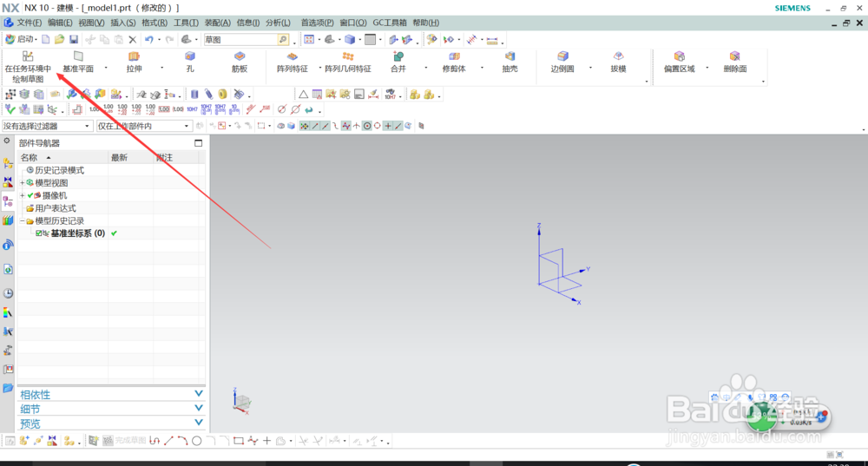Click Pattern Geometry (阵列几何特征)
Image resolution: width=868 pixels, height=466 pixels.
pyautogui.click(x=348, y=62)
